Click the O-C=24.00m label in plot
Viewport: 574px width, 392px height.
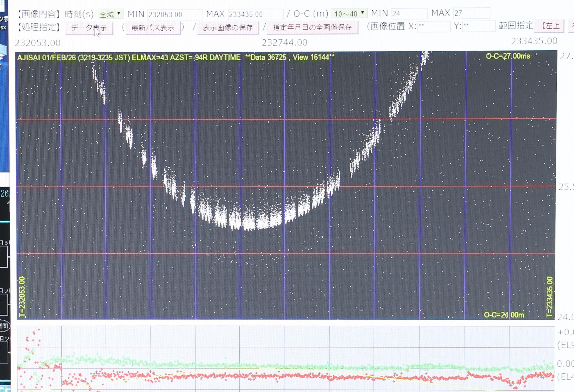point(504,315)
